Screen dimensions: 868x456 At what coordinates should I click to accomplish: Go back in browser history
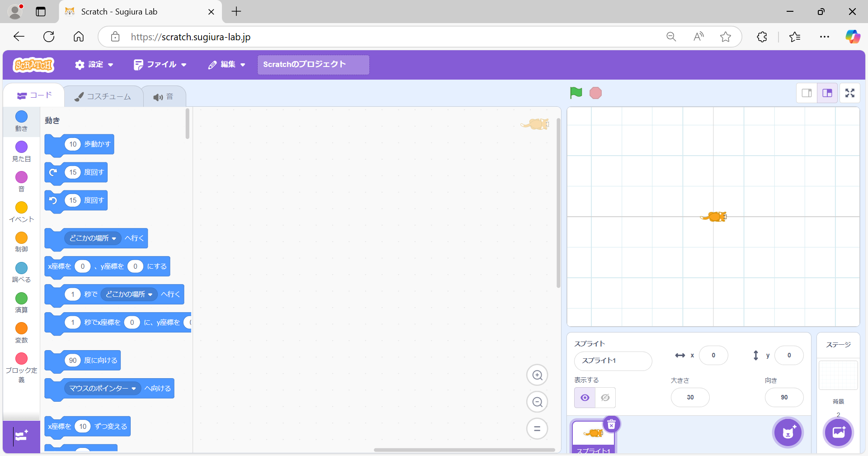pyautogui.click(x=19, y=37)
